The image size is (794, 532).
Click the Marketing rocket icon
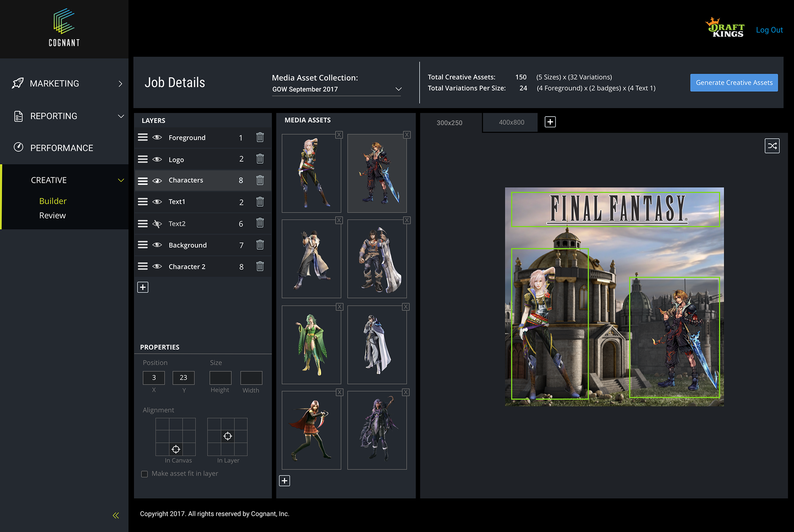pyautogui.click(x=18, y=83)
